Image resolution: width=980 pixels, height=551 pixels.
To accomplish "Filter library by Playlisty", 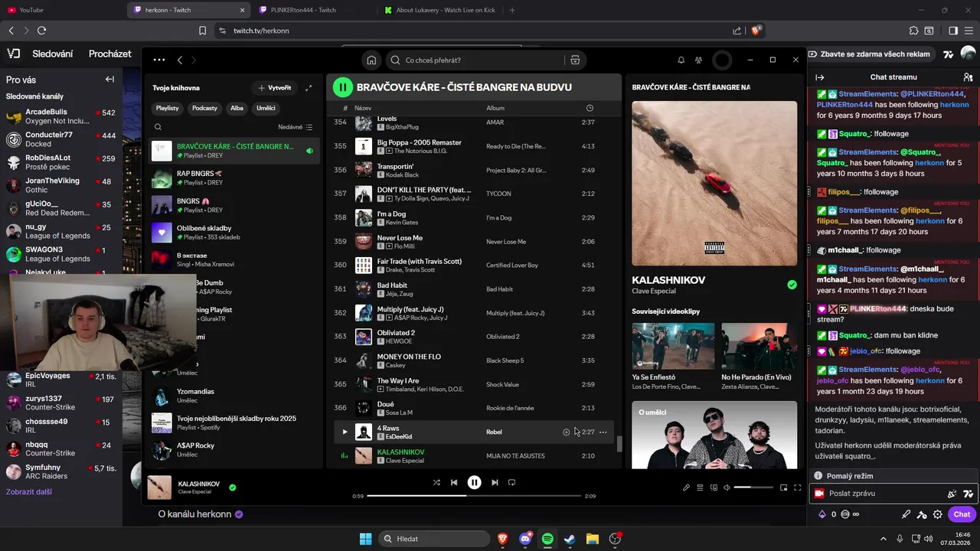I will click(x=167, y=108).
